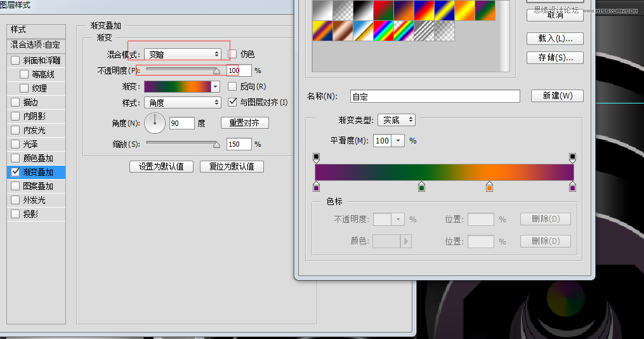The image size is (644, 339).
Task: Select the 外发光 effect row
Action: coord(36,200)
